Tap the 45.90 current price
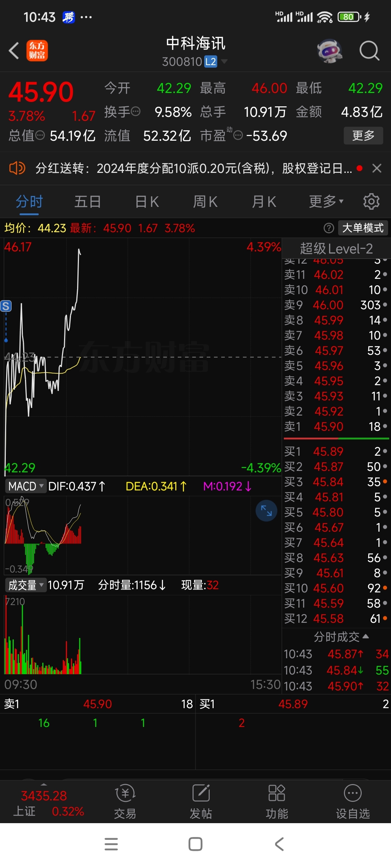391x868 pixels. pyautogui.click(x=41, y=92)
